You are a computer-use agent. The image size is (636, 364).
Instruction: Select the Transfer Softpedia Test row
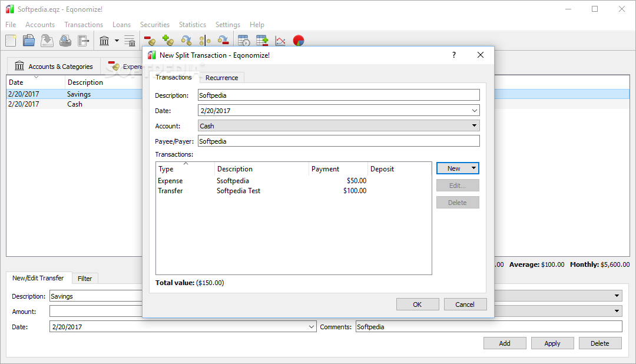pyautogui.click(x=294, y=191)
